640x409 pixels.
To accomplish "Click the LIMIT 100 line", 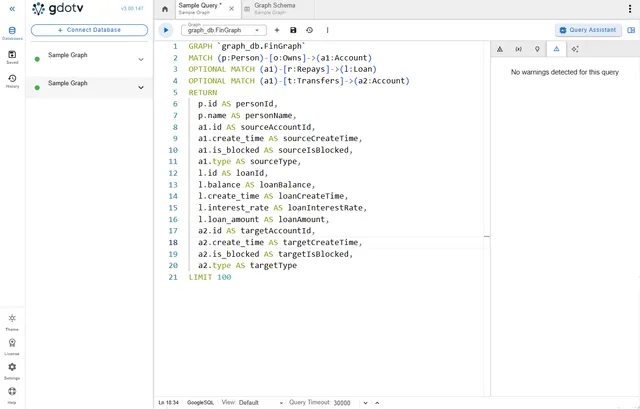I will point(210,277).
